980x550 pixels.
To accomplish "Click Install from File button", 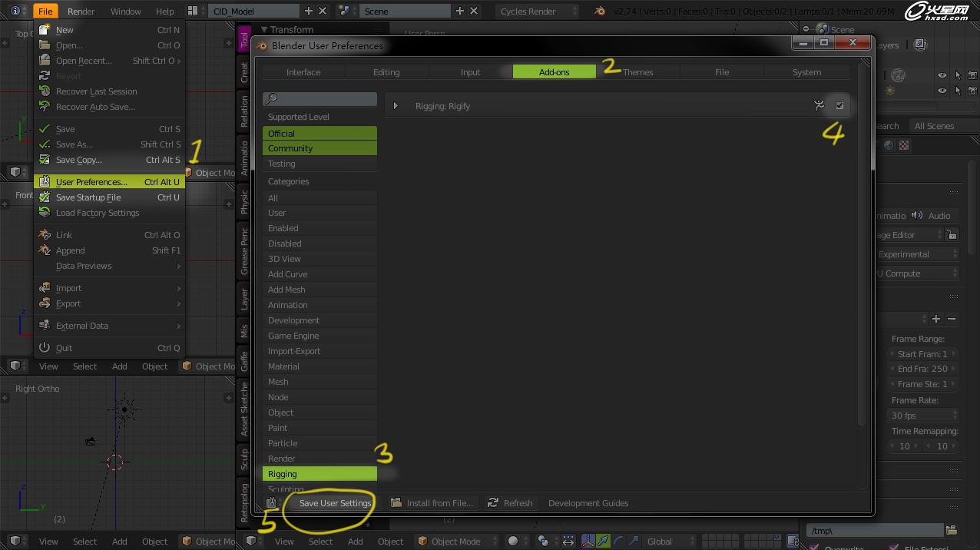I will [x=432, y=503].
